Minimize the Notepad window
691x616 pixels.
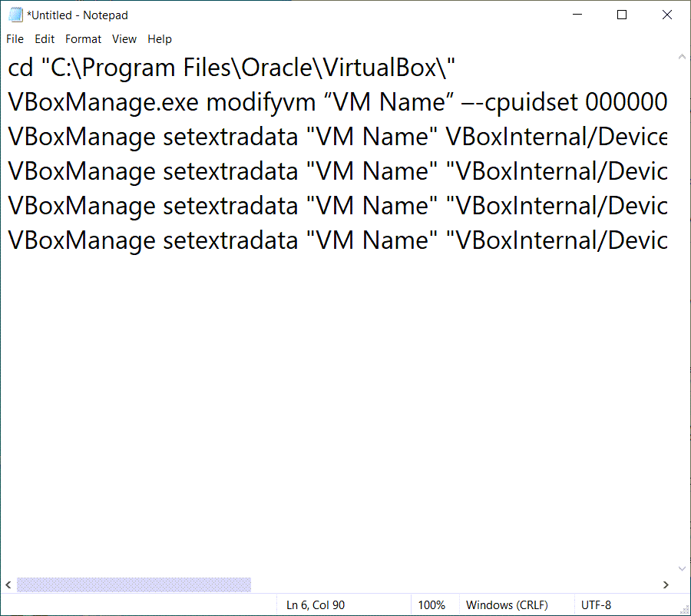point(577,15)
